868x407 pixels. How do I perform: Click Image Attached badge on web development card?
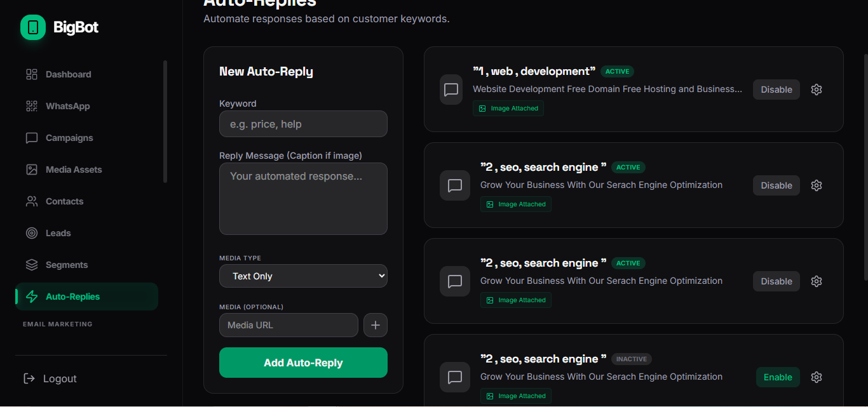pyautogui.click(x=508, y=109)
